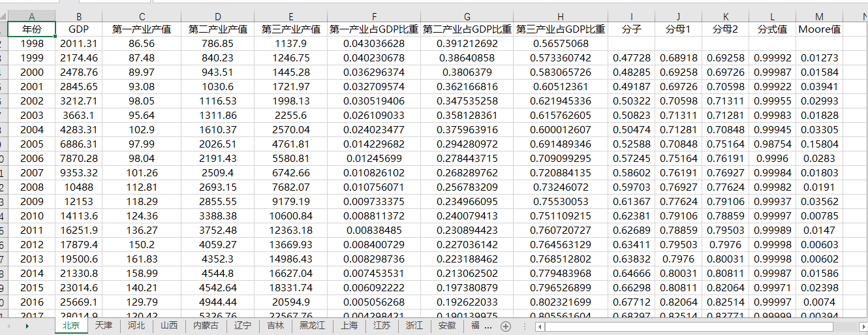Switch to the 北京 sheet tab
Viewport: 868px width, 335px height.
pos(71,325)
